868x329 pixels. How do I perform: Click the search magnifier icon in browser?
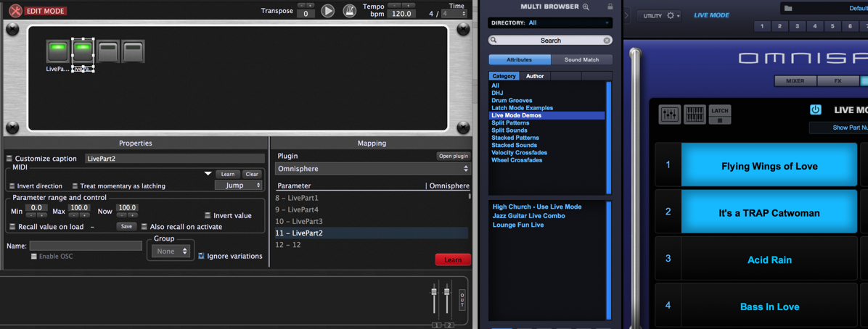point(494,41)
